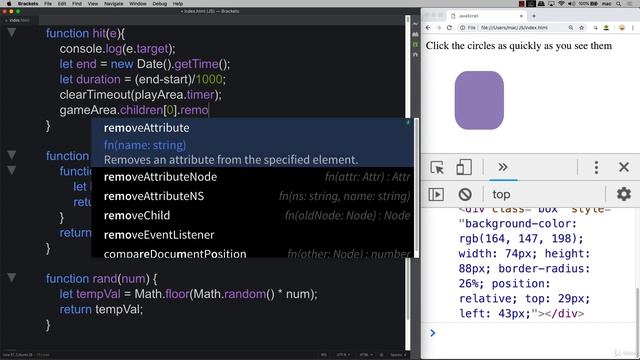The image size is (640, 360).
Task: Open the Apple menu
Action: (9, 4)
